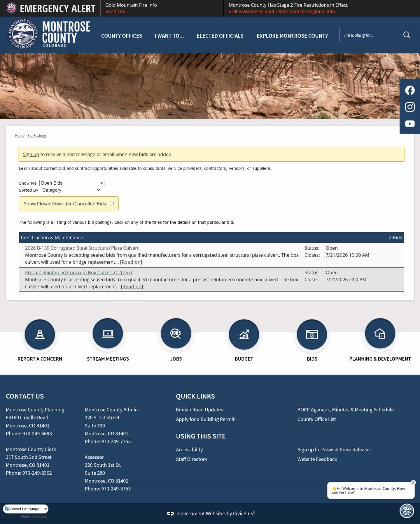Click Clerk phone 970-249-3362
420x524 pixels.
click(37, 473)
